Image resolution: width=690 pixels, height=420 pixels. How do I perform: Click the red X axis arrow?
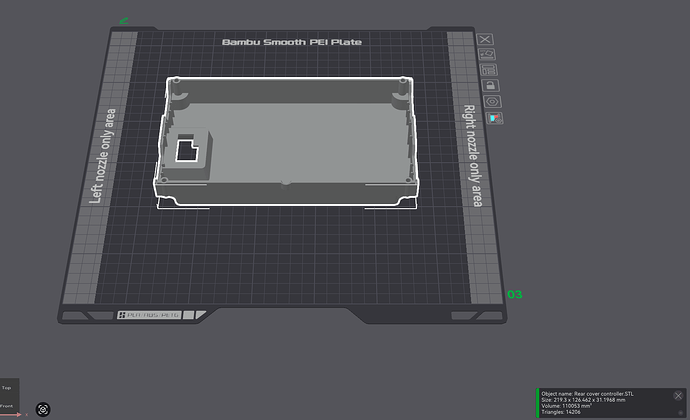coord(11,414)
